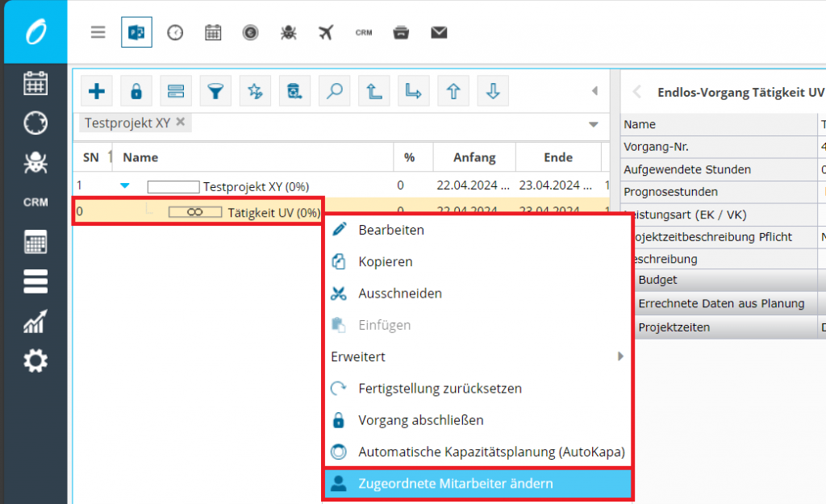
Task: Click the search magnifier icon
Action: pyautogui.click(x=334, y=90)
